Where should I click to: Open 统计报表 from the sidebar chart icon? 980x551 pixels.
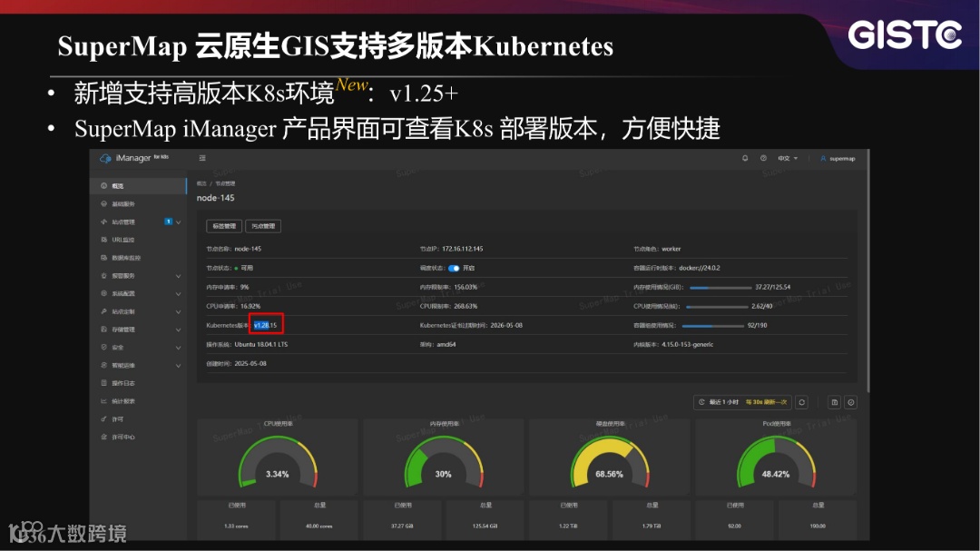(103, 401)
